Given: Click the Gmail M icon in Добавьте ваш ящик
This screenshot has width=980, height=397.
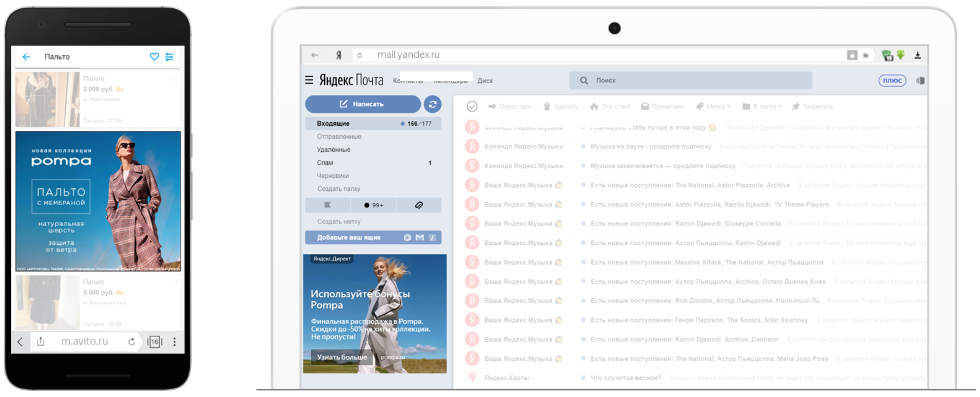Looking at the screenshot, I should tap(420, 238).
